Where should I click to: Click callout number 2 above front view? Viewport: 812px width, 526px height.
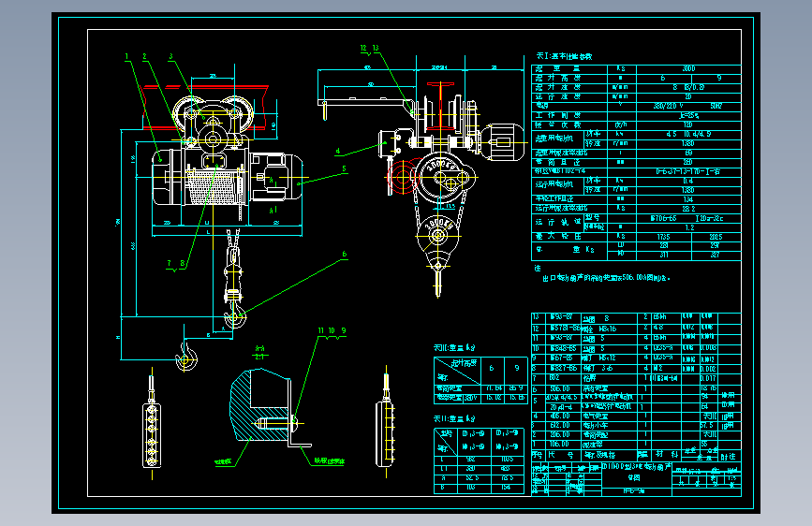[x=144, y=56]
